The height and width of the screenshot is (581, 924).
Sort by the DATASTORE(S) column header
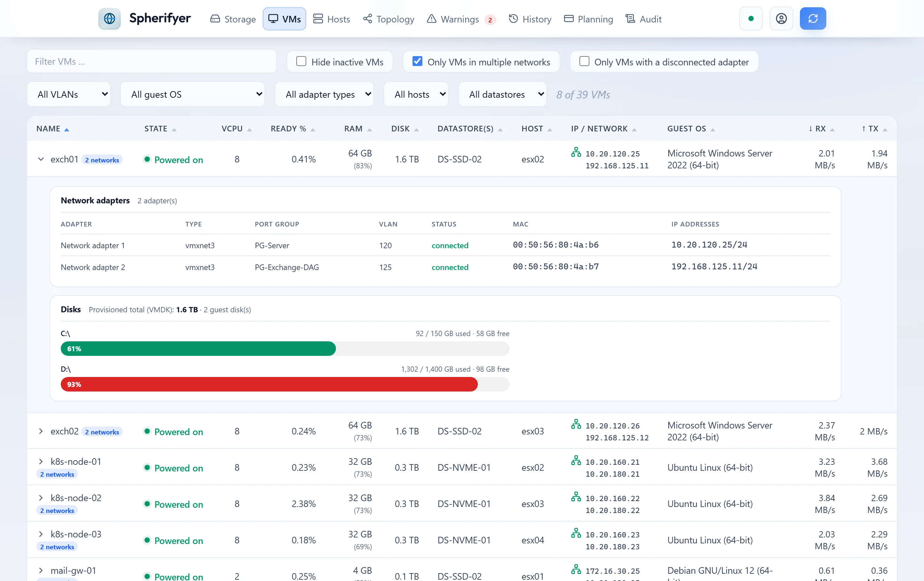click(x=470, y=129)
